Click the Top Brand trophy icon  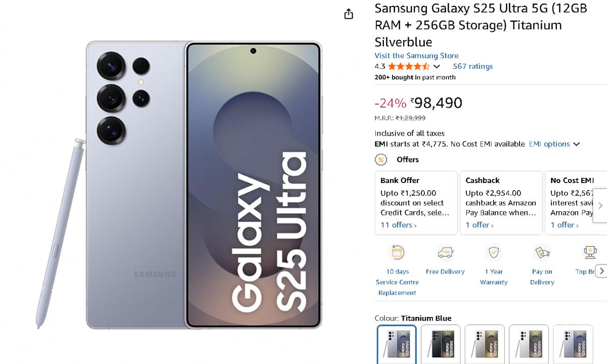589,252
